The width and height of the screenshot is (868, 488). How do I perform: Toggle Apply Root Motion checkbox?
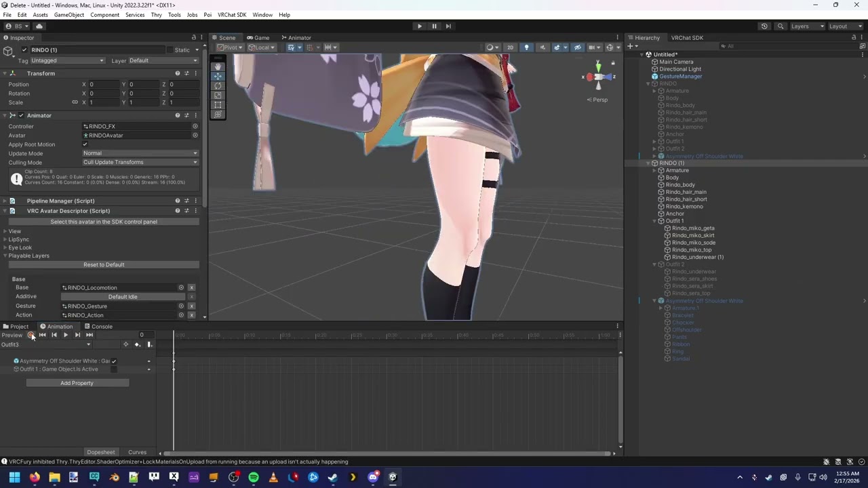(x=85, y=144)
